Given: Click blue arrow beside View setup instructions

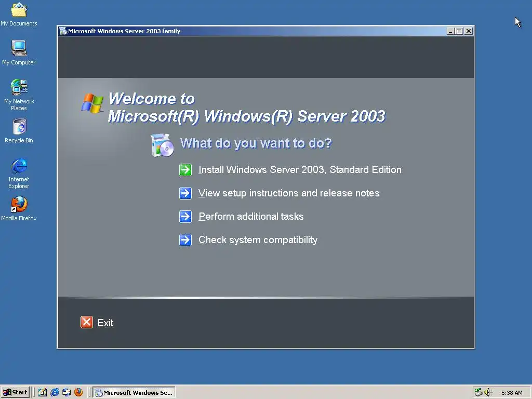Looking at the screenshot, I should (x=185, y=193).
